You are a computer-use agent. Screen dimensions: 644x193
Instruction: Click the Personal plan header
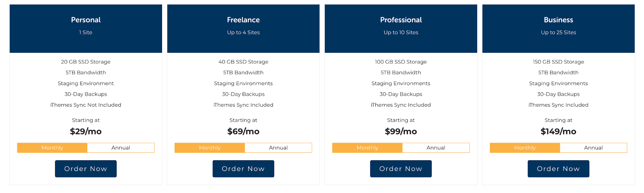pos(85,20)
